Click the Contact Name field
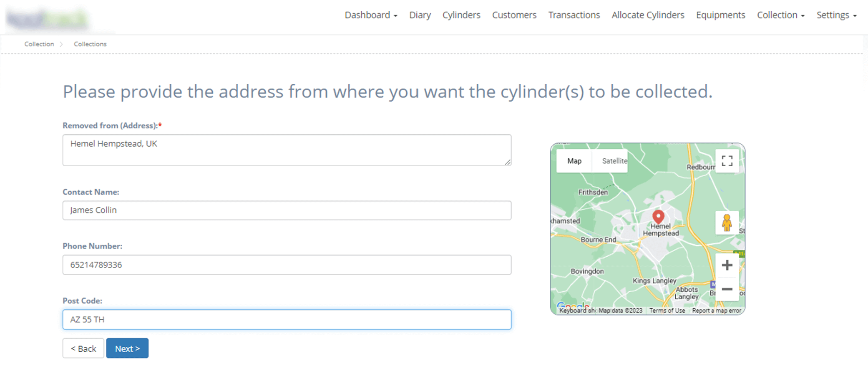The width and height of the screenshot is (868, 383). click(x=287, y=210)
